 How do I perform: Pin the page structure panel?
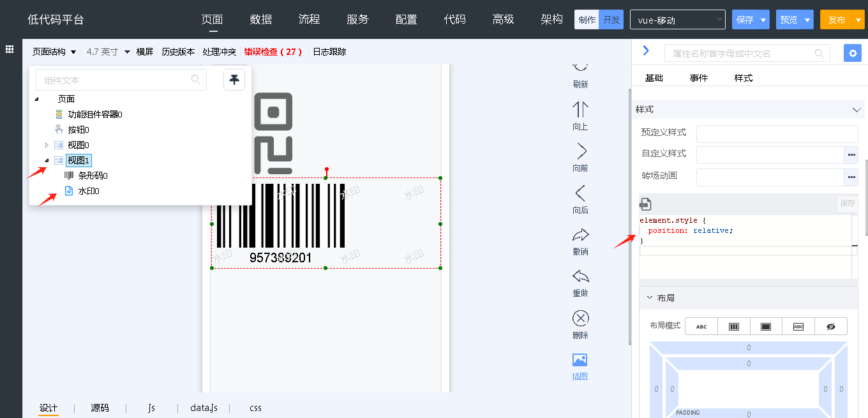tap(234, 80)
